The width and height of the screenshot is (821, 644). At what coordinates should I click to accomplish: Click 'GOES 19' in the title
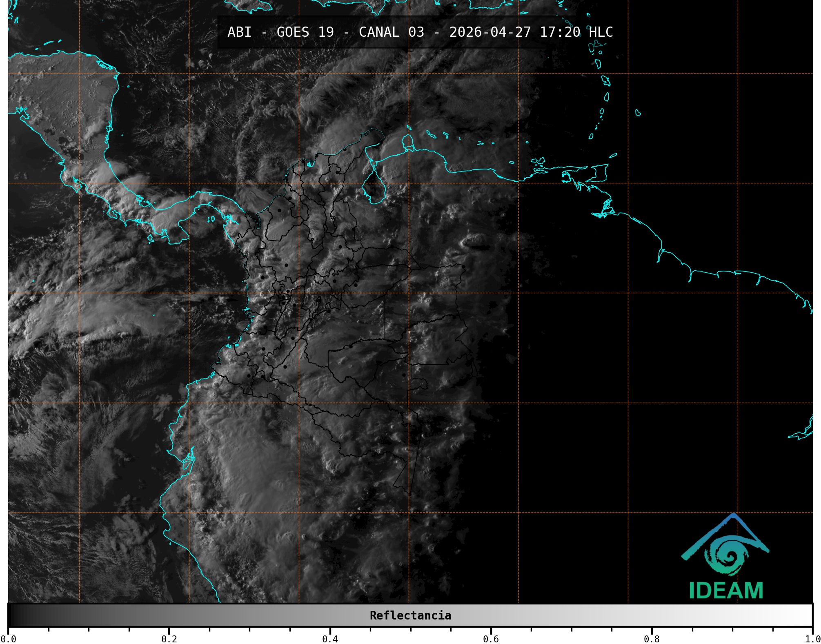coord(305,32)
